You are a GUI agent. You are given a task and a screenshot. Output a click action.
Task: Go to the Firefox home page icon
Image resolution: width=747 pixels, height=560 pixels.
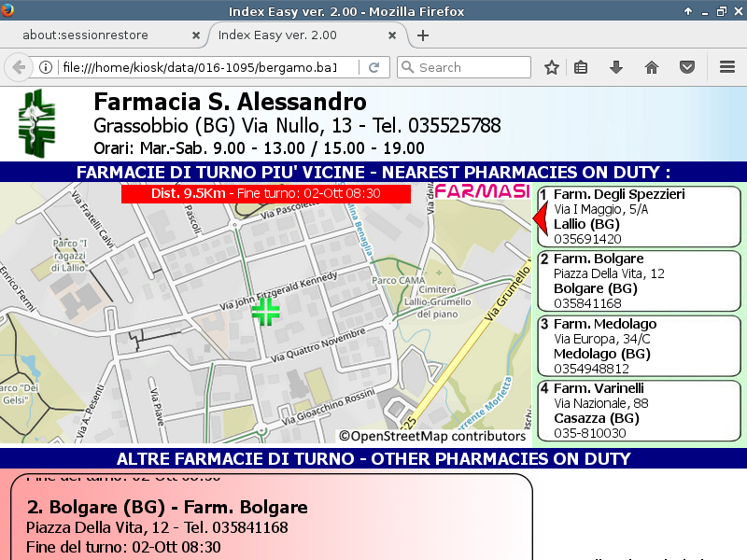click(652, 67)
